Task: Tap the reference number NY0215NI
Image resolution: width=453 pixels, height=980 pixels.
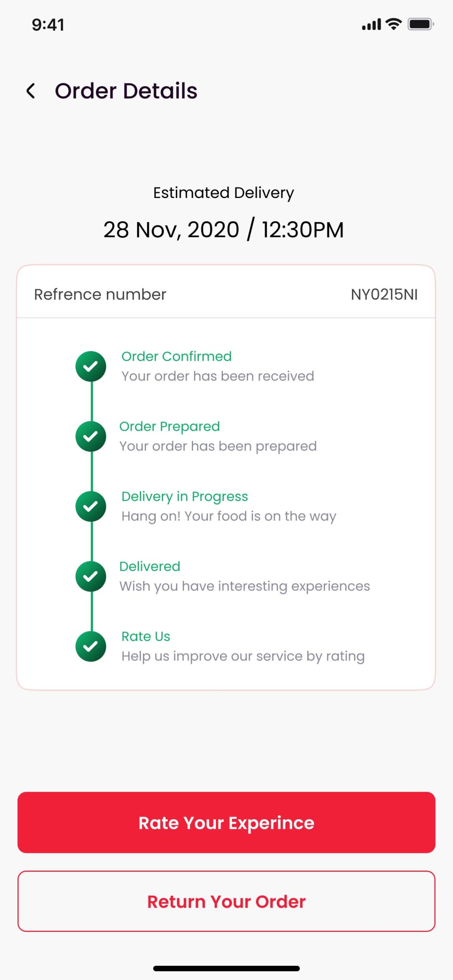Action: [x=384, y=294]
